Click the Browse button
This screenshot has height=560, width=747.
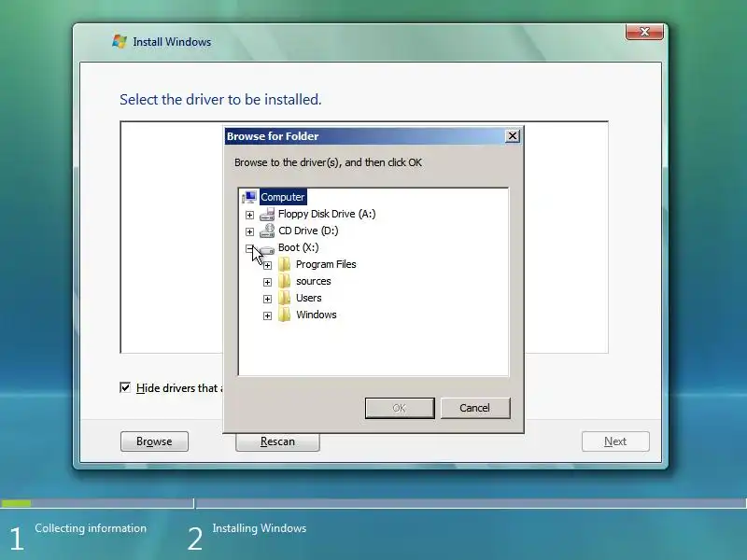154,441
